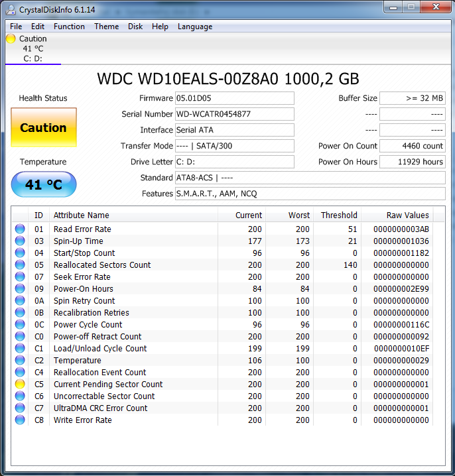Click the yellow orb for Current Pending Sector Count
Image resolution: width=455 pixels, height=476 pixels.
point(20,385)
